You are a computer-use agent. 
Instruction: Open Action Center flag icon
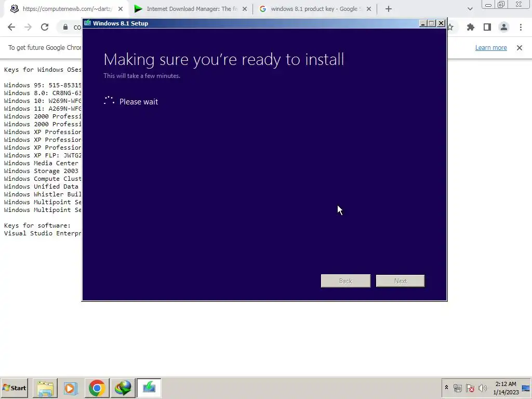pyautogui.click(x=470, y=388)
